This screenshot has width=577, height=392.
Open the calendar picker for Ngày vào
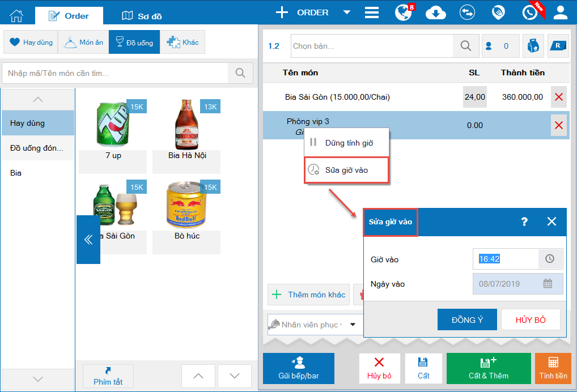point(548,283)
